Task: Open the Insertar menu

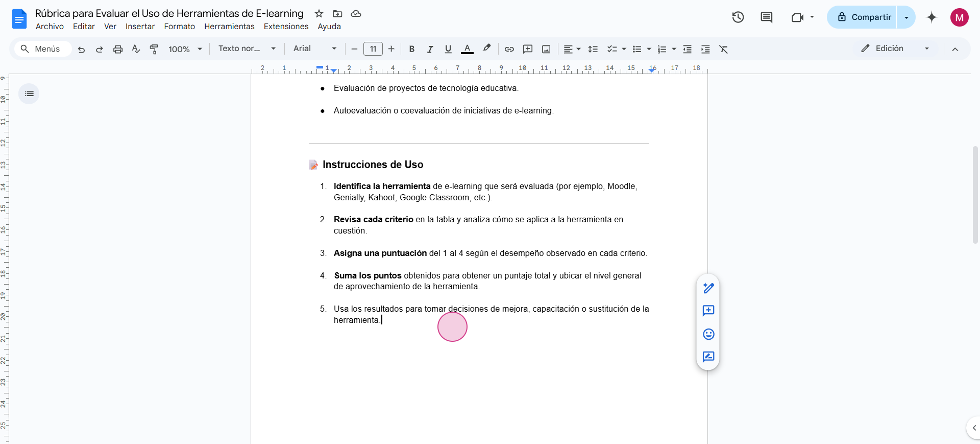Action: coord(140,27)
